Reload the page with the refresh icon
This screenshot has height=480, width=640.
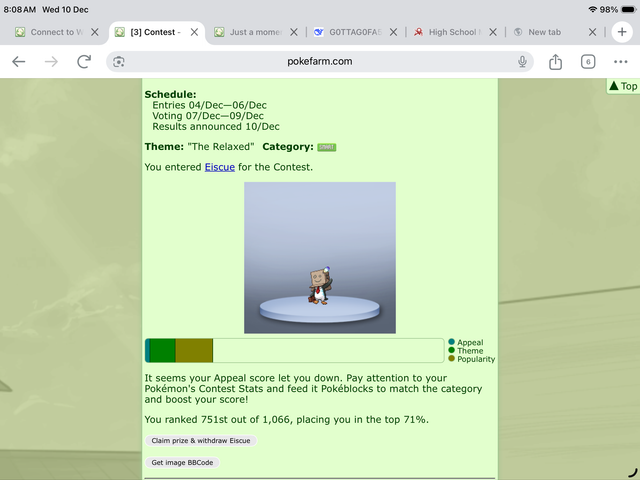tap(84, 62)
